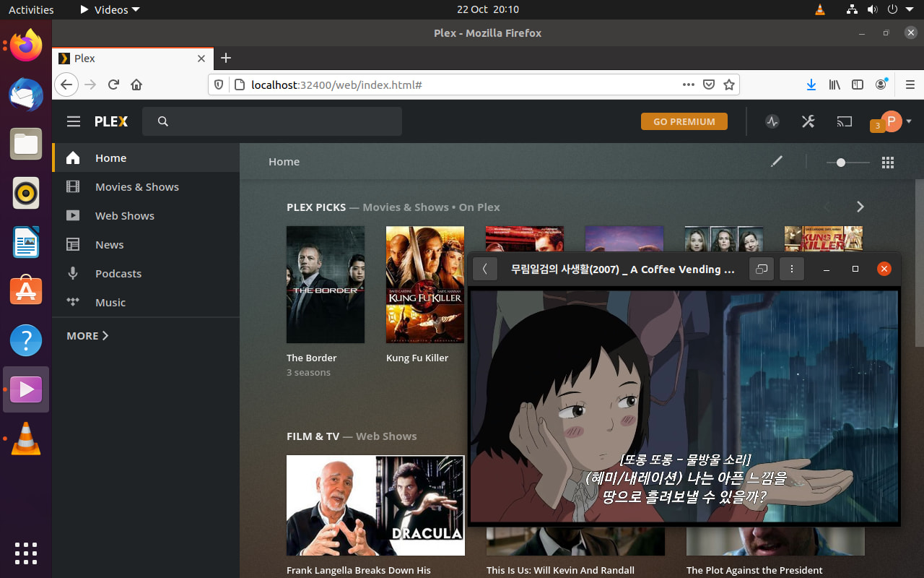This screenshot has width=924, height=578.
Task: Toggle fullscreen in the video player
Action: pos(761,269)
